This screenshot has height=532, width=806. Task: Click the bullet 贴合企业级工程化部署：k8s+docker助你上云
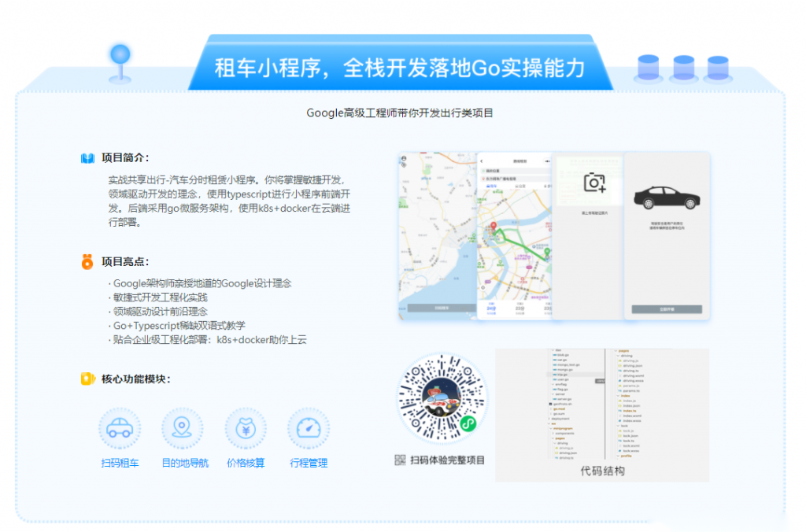[207, 340]
